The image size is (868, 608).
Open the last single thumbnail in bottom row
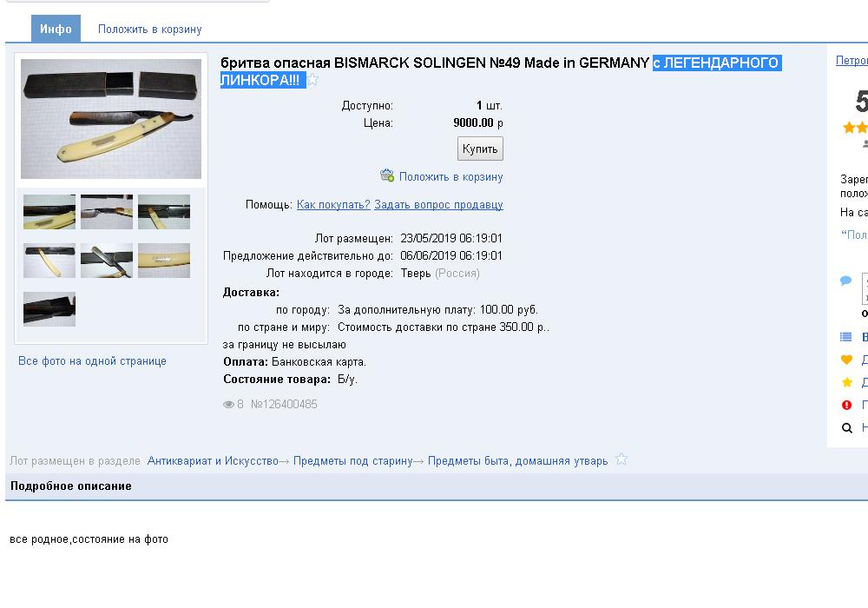tap(49, 309)
